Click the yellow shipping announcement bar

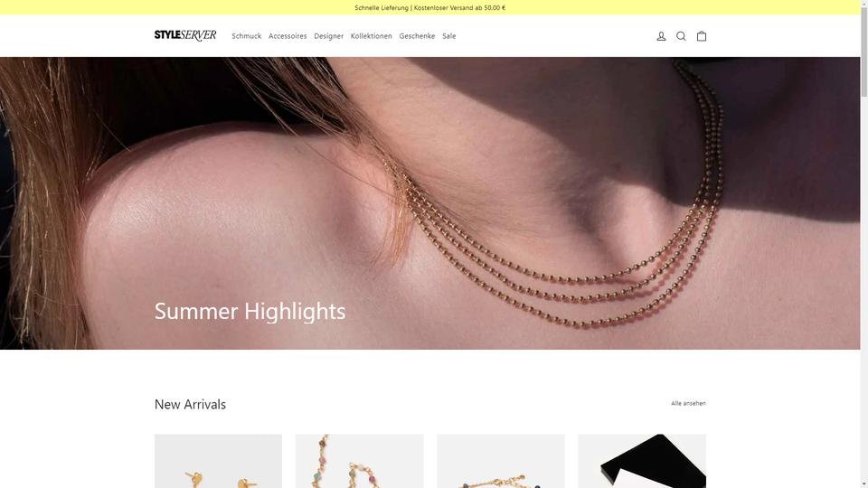pos(430,8)
